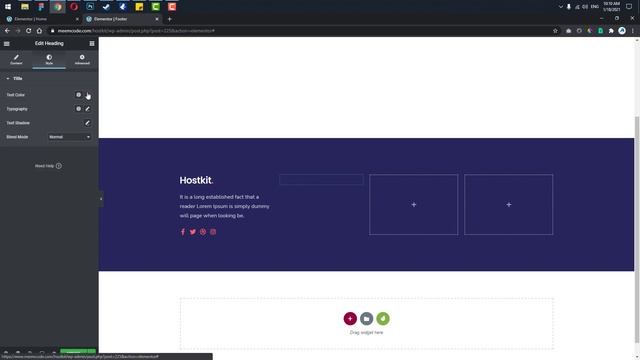Select the footer description paragraph
The image size is (640, 360).
pyautogui.click(x=224, y=206)
